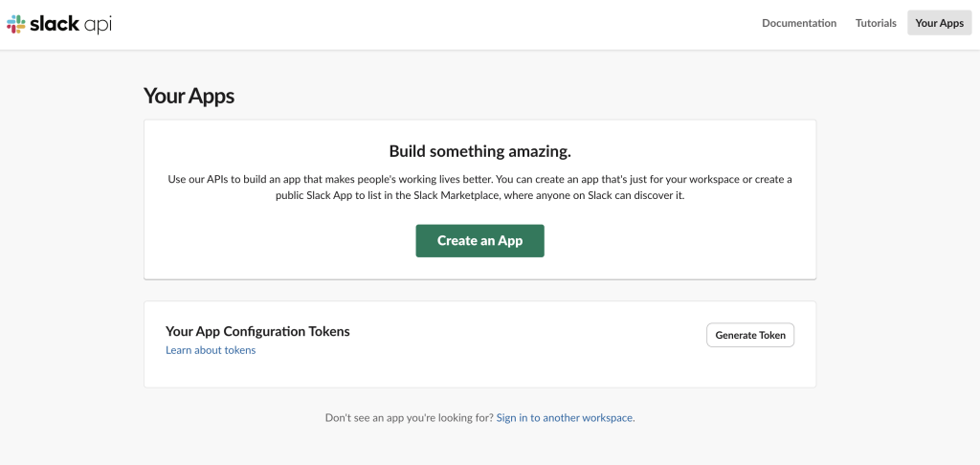Viewport: 980px width, 465px height.
Task: Click the "Don't see an app you're looking for?" text
Action: coord(409,418)
